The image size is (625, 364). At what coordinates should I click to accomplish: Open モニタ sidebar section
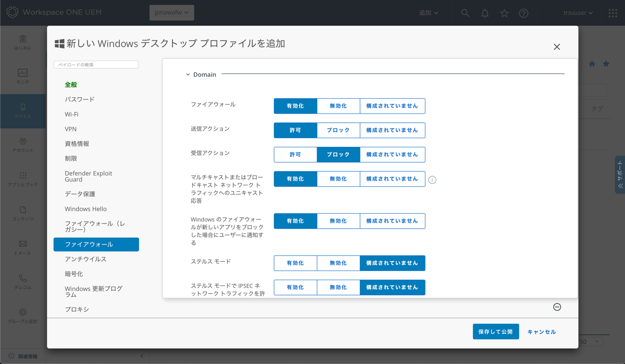(x=23, y=77)
